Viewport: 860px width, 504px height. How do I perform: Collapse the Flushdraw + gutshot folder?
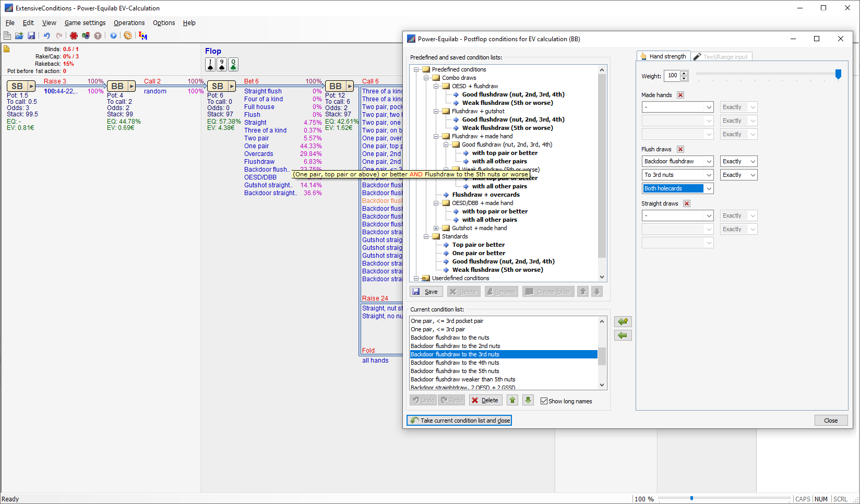click(x=436, y=111)
